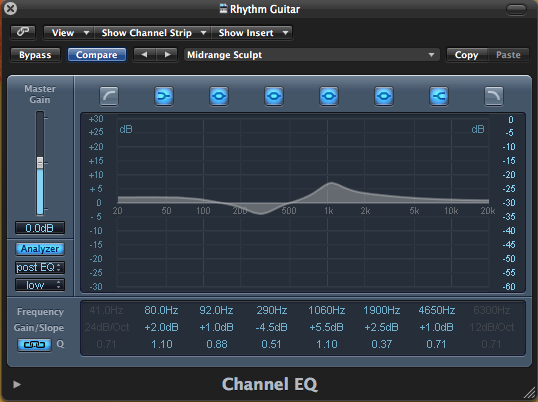Click the 0.37 Q value
The height and width of the screenshot is (402, 538).
click(382, 344)
